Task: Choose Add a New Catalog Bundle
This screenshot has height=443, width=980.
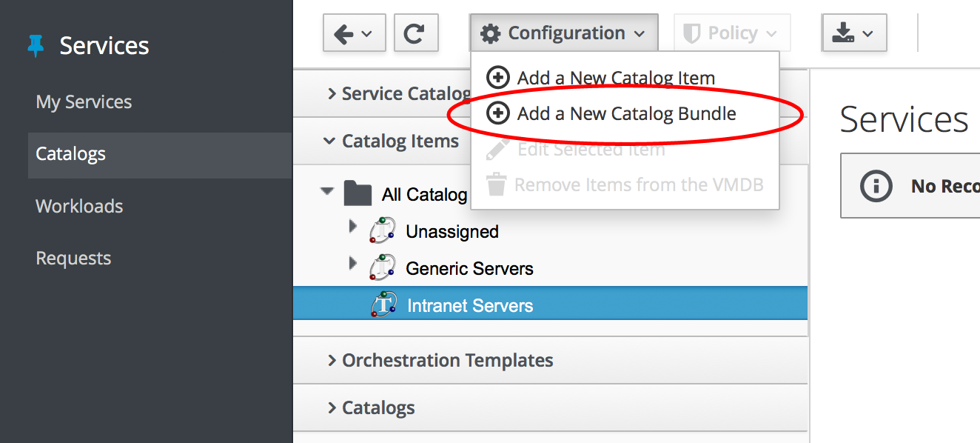Action: click(x=625, y=114)
